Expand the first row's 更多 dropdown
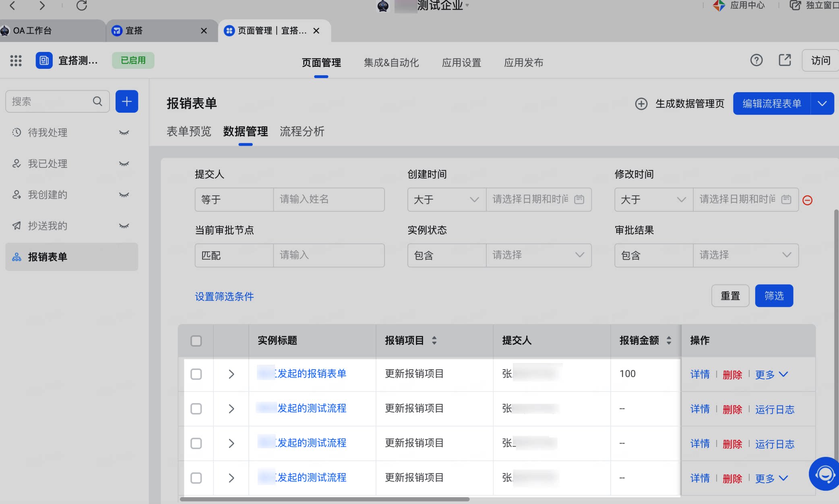The width and height of the screenshot is (839, 504). click(x=771, y=374)
